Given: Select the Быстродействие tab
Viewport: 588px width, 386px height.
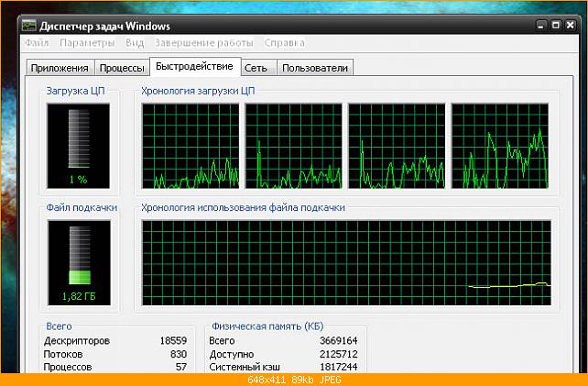Looking at the screenshot, I should coord(194,66).
